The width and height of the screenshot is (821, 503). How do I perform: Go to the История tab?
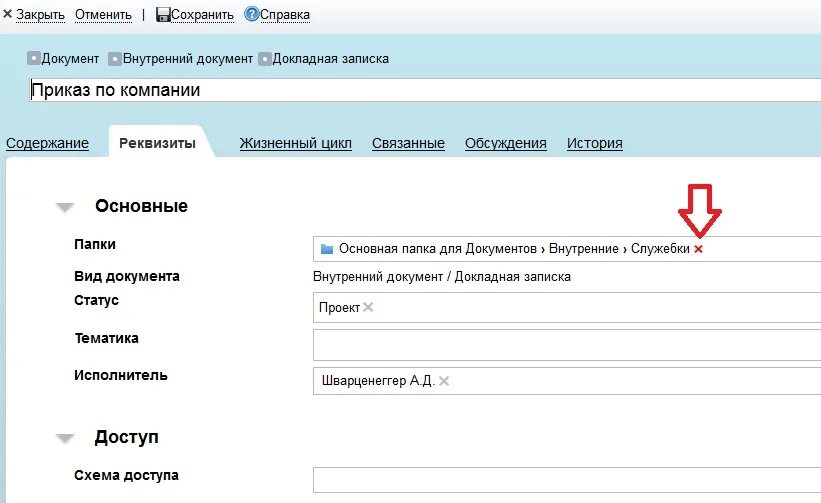(595, 143)
